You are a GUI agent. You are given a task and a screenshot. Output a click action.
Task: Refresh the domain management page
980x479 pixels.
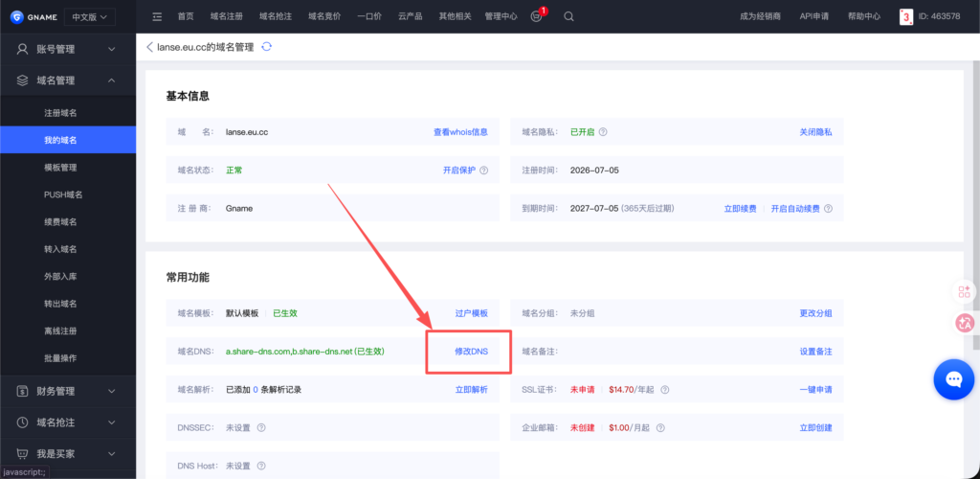click(267, 47)
